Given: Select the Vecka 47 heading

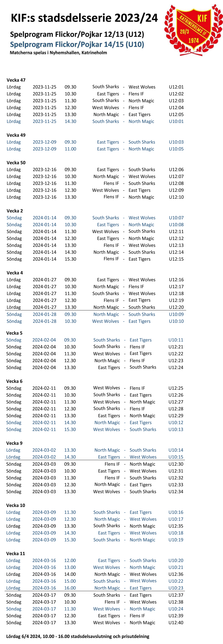Looking at the screenshot, I should [16, 80].
